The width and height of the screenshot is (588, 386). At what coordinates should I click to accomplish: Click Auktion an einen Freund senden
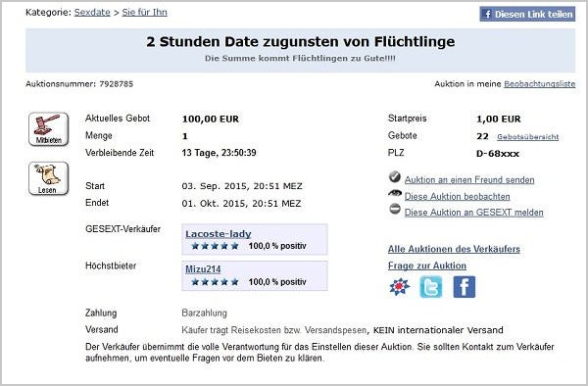[469, 180]
